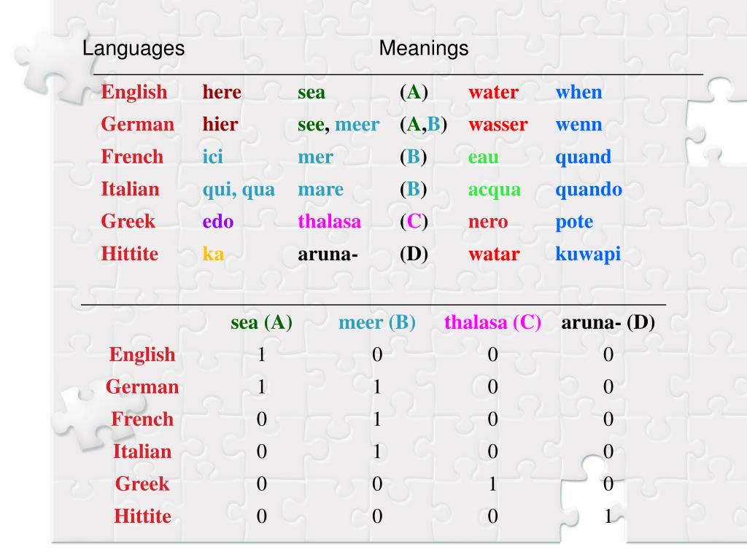The image size is (747, 560).
Task: Click the "Meanings" heading
Action: pos(423,50)
